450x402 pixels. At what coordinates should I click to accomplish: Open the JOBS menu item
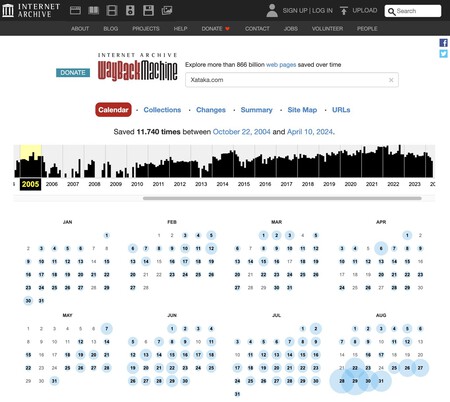pyautogui.click(x=291, y=29)
